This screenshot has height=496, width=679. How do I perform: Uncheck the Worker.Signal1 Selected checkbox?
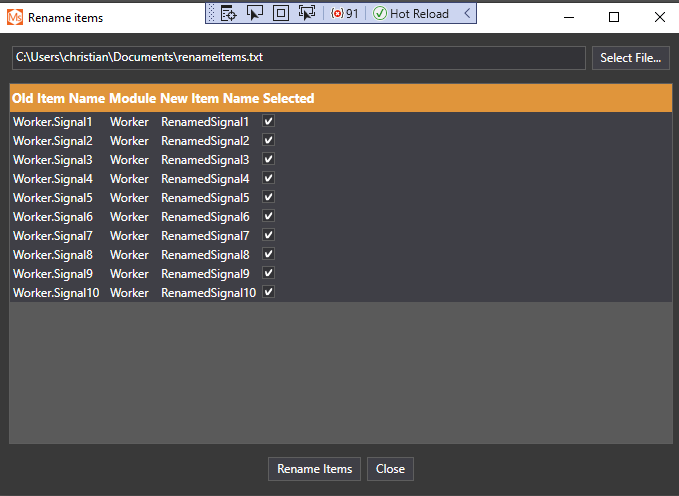(269, 121)
